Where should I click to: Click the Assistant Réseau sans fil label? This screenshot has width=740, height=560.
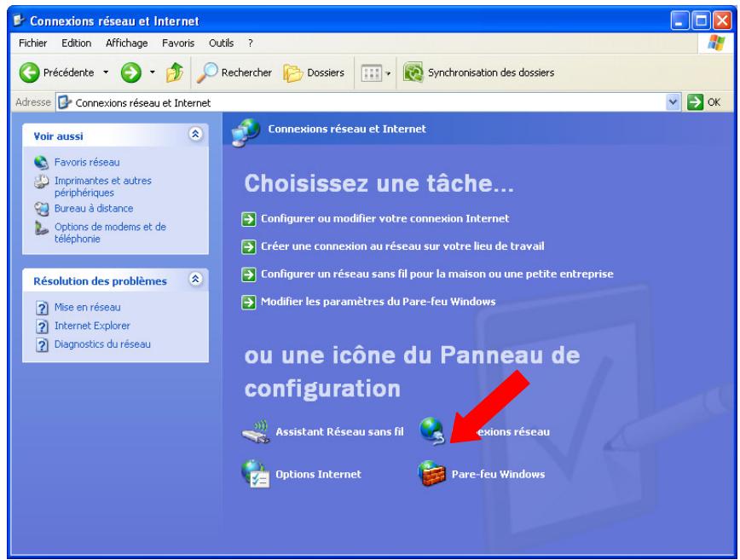coord(339,431)
